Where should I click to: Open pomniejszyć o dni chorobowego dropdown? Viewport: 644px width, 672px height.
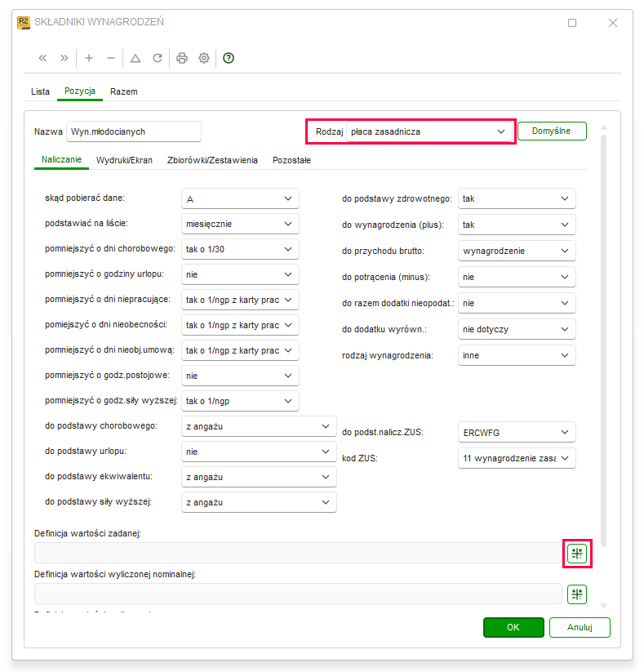[x=240, y=249]
